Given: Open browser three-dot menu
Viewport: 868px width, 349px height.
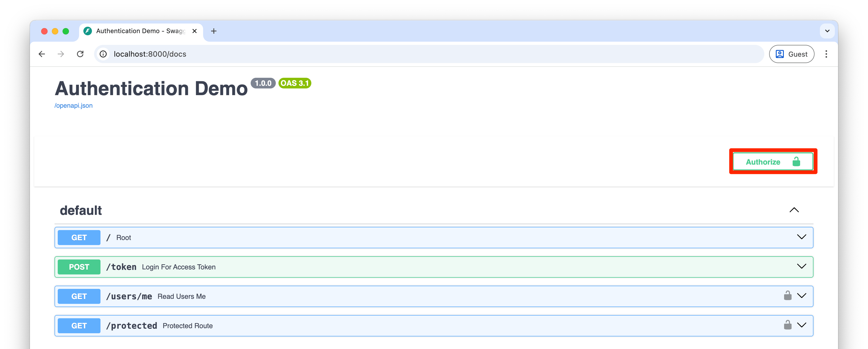Looking at the screenshot, I should (826, 54).
